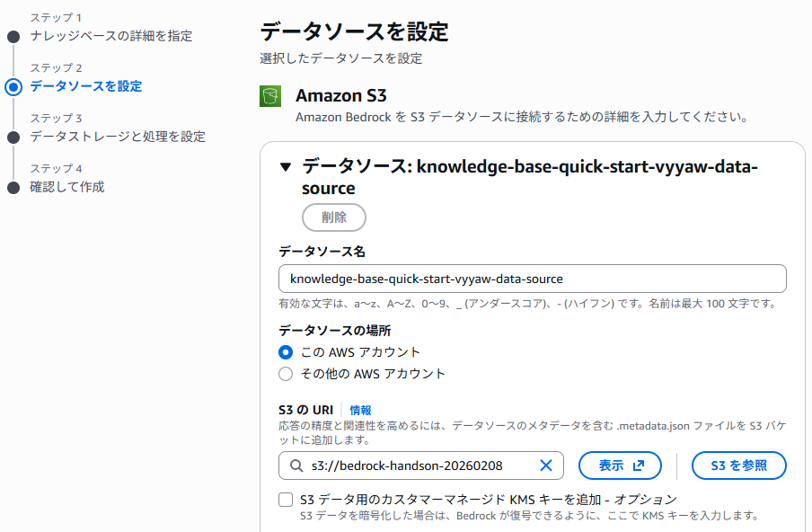The image size is (812, 532).
Task: Clear the S3 URI with the X icon
Action: [545, 465]
